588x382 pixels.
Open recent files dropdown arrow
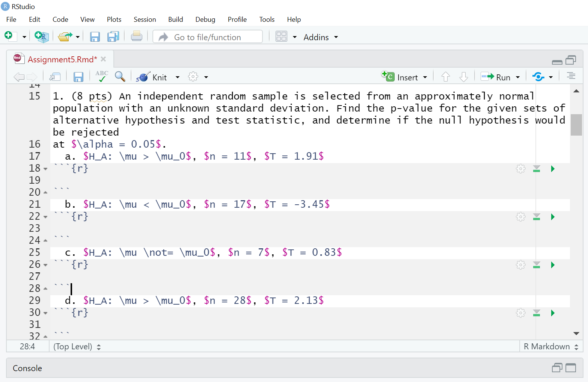click(x=78, y=37)
